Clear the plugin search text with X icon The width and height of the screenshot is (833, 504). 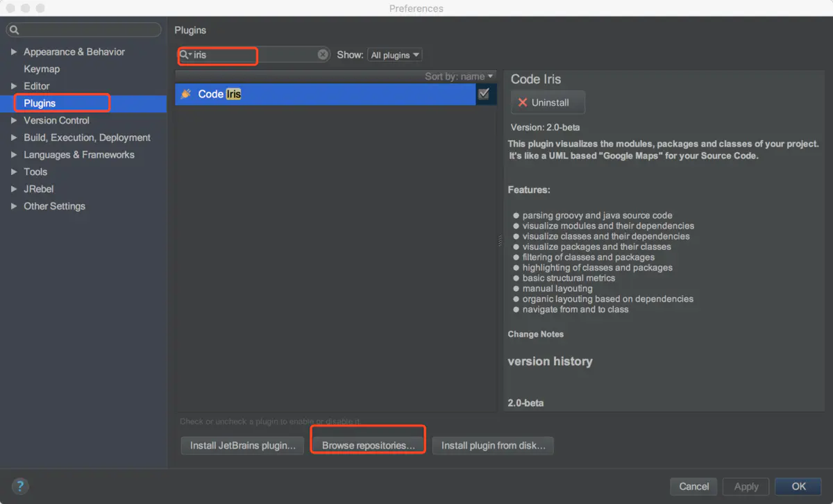click(323, 55)
